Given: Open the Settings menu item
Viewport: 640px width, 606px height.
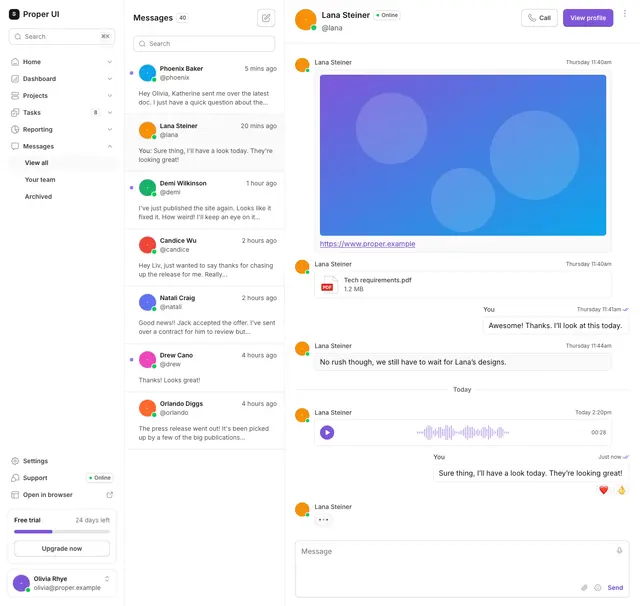Looking at the screenshot, I should [x=62, y=461].
